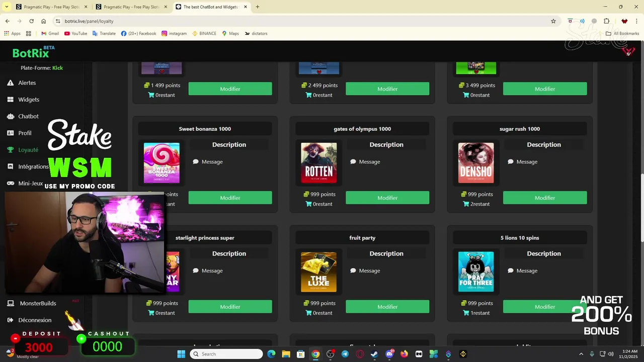Click message bubble icon in sugar rush card

point(511,162)
